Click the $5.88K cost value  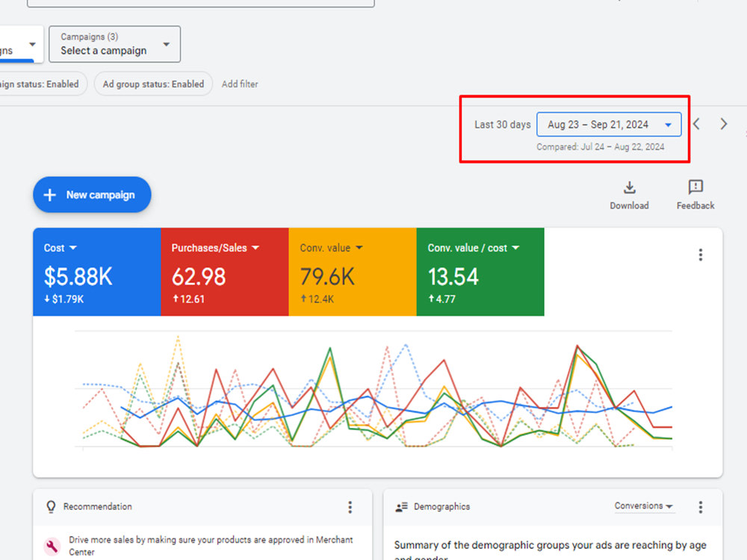coord(78,277)
